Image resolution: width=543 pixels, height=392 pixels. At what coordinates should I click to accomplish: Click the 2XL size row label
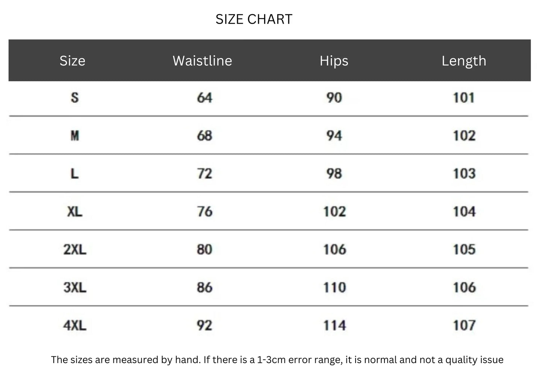click(x=75, y=249)
